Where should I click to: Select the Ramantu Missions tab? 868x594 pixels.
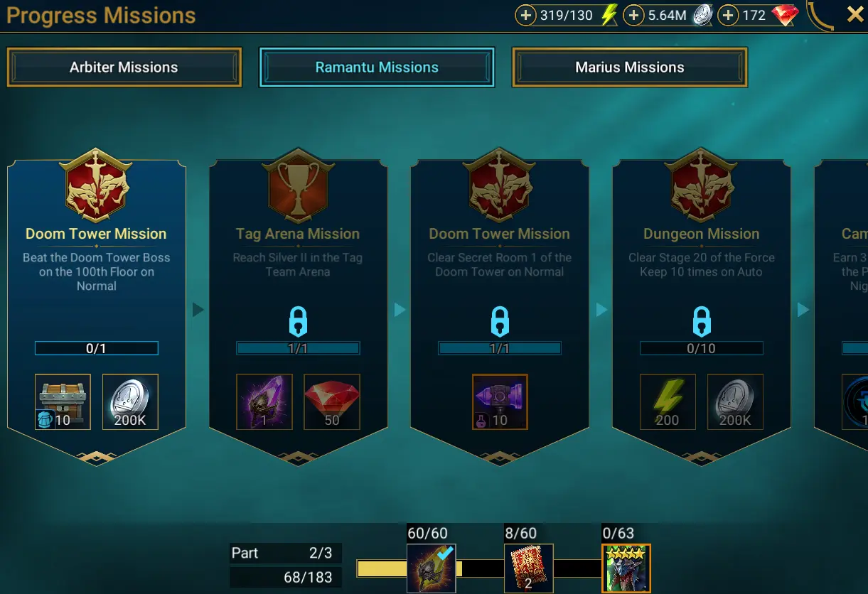(377, 67)
